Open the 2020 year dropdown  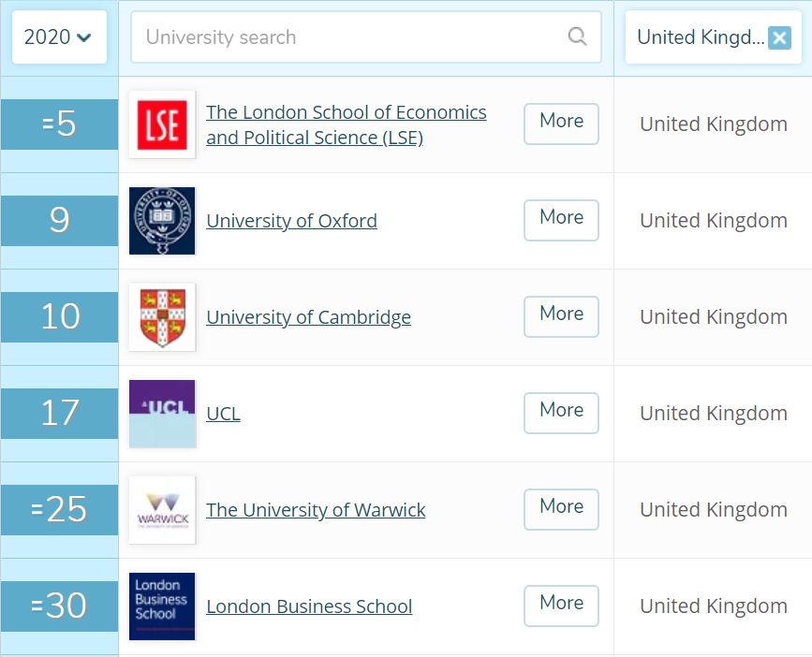click(59, 37)
